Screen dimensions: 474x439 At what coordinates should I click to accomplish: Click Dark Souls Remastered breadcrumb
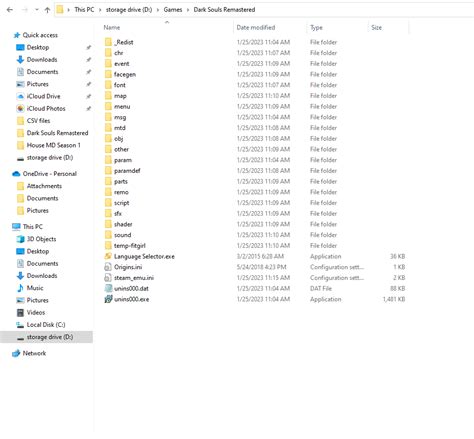[x=224, y=10]
